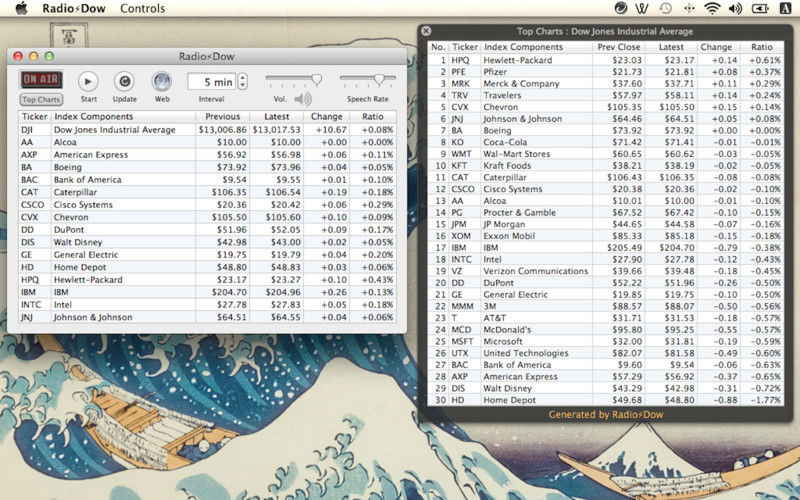The image size is (800, 500).
Task: Click United Technologies in Top Charts
Action: pos(526,354)
